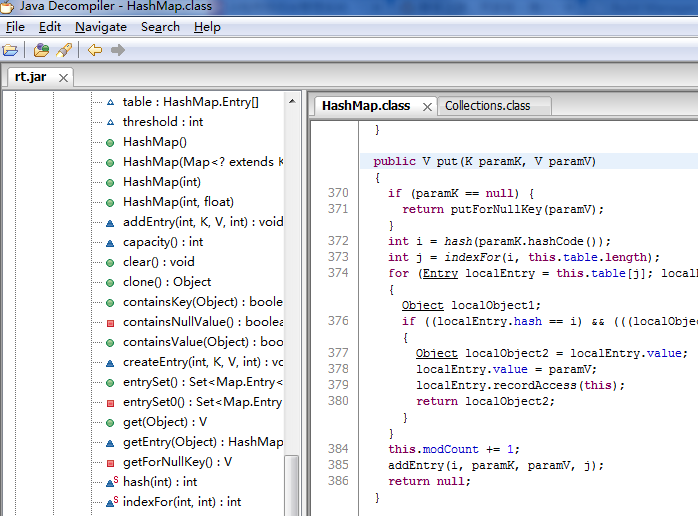Click the outline panel's scroll-up arrow
This screenshot has height=516, width=698.
click(292, 100)
